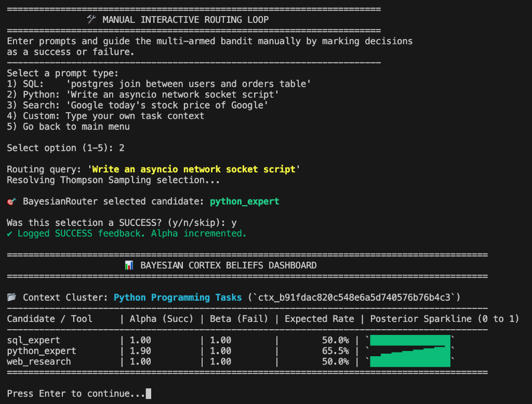Click sql_expert's 50.0% expected rate
The width and height of the screenshot is (532, 404).
click(335, 340)
